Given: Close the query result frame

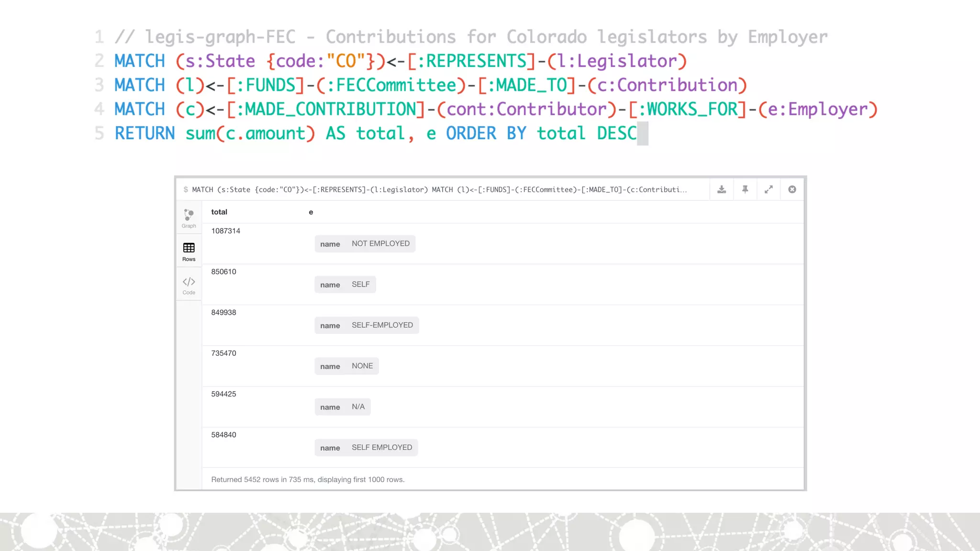Looking at the screenshot, I should (x=792, y=189).
